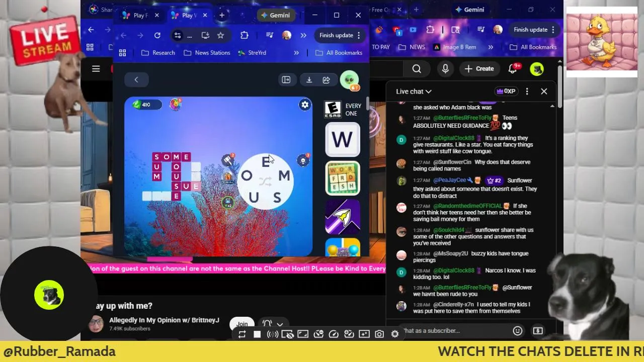The height and width of the screenshot is (362, 644).
Task: Open All Bookmarks folder in front browser
Action: [x=339, y=53]
